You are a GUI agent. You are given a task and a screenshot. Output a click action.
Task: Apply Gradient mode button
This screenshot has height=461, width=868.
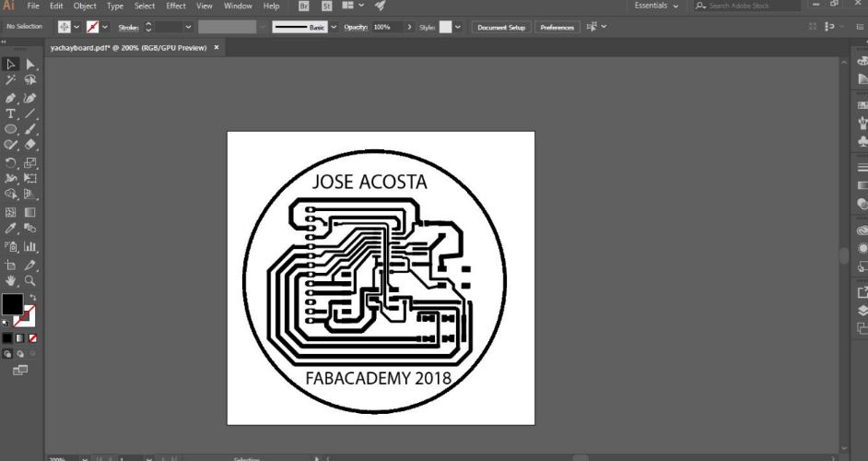[20, 338]
